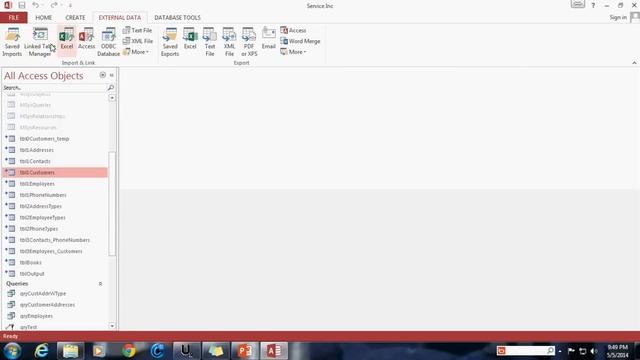Open the All Access Objects navigation menu
The width and height of the screenshot is (640, 360).
(x=102, y=75)
